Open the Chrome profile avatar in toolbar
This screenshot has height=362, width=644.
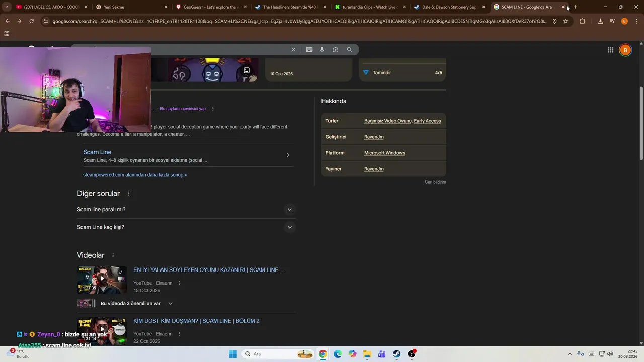(x=624, y=21)
